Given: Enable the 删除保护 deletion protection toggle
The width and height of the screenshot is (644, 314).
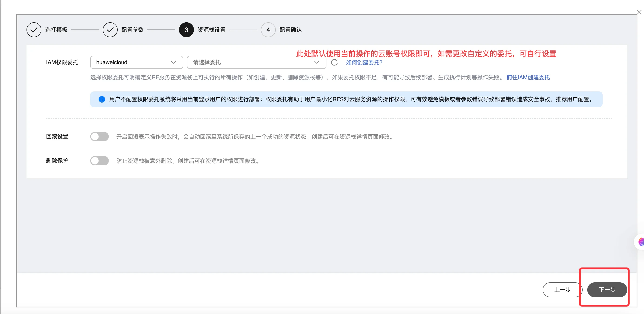Looking at the screenshot, I should (100, 161).
